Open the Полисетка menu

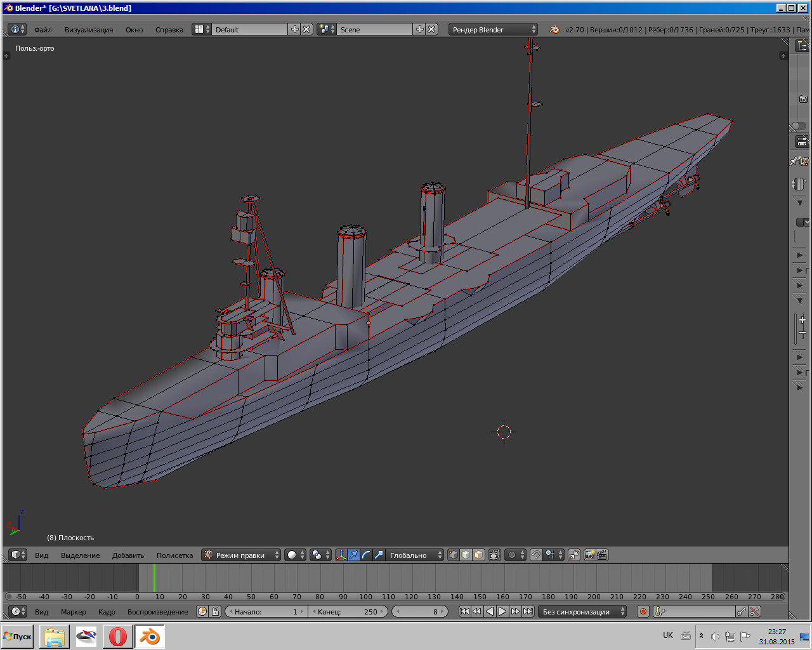point(174,555)
